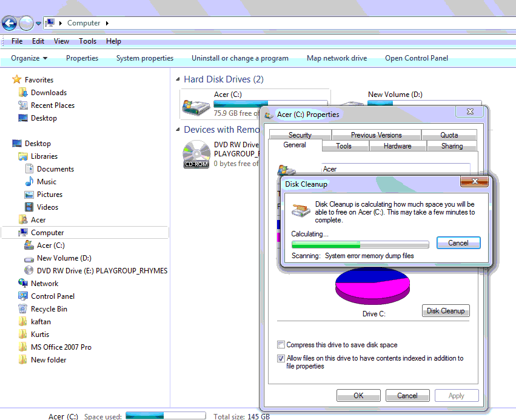
Task: Expand the address bar Computer path arrow
Action: click(107, 23)
